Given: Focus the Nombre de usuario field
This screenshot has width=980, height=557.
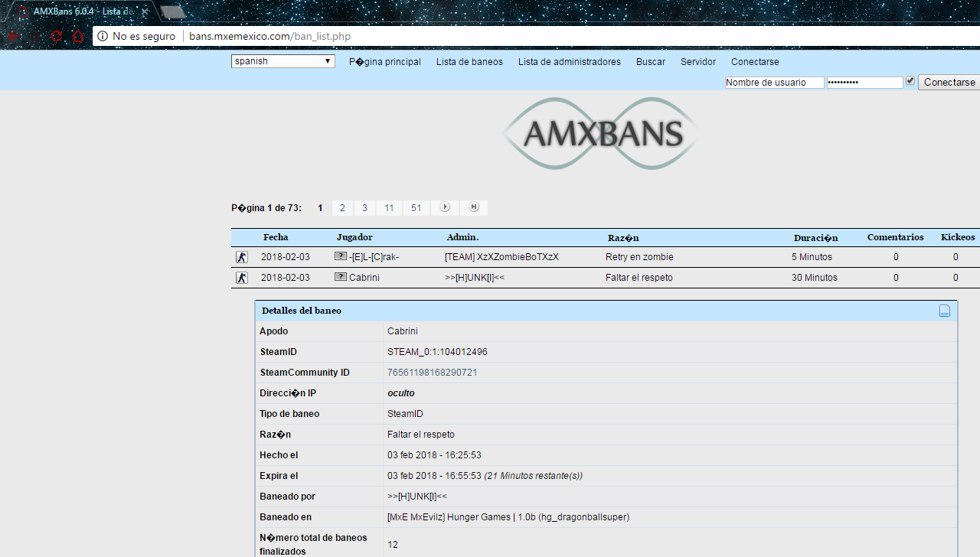Looking at the screenshot, I should (775, 83).
